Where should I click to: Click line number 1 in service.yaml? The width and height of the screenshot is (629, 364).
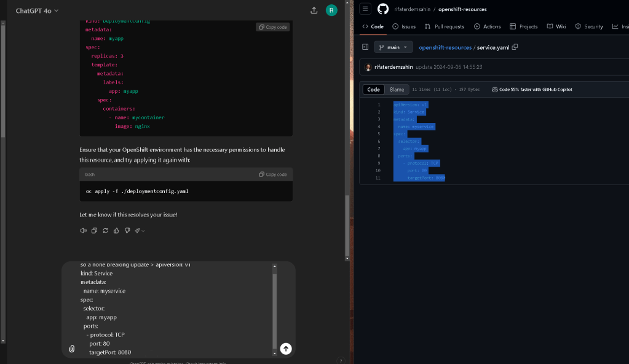coord(379,105)
